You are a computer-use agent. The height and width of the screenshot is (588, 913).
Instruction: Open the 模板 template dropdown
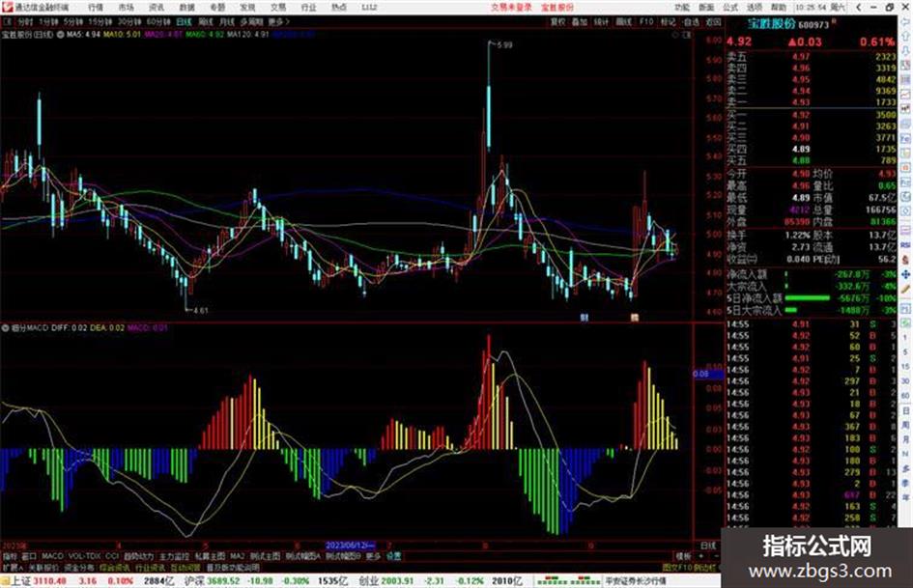[x=683, y=556]
